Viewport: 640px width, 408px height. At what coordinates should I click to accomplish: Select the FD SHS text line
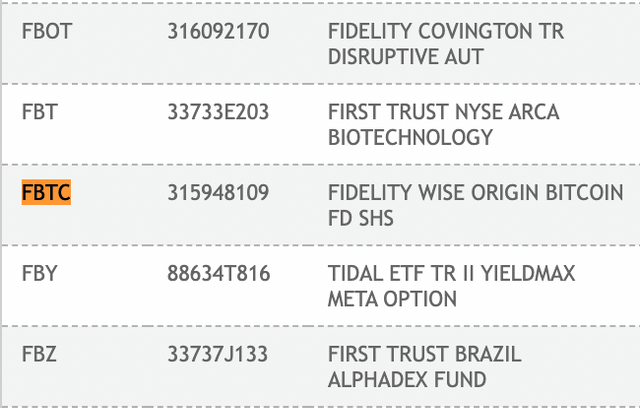coord(361,219)
